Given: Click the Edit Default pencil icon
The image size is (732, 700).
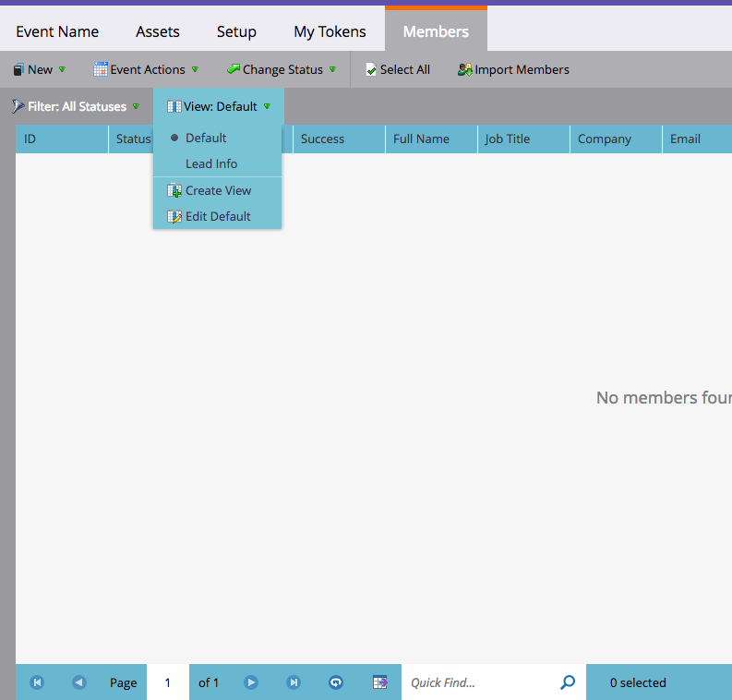Looking at the screenshot, I should [174, 217].
